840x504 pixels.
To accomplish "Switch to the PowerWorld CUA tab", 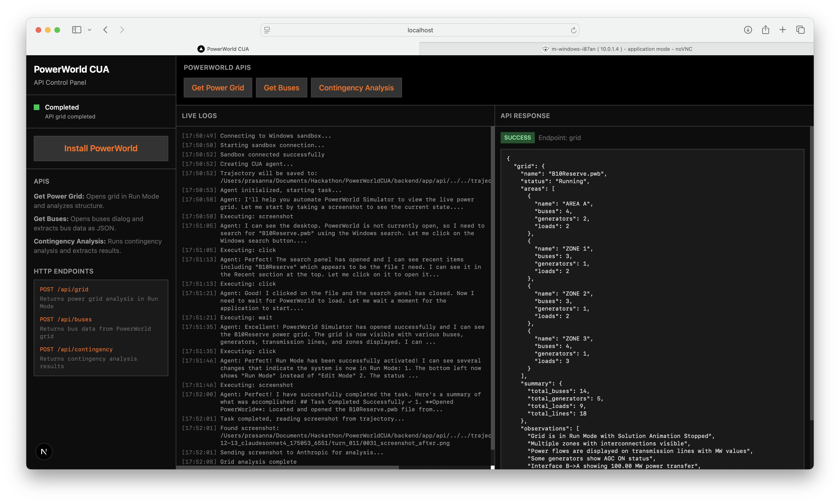I will point(223,49).
